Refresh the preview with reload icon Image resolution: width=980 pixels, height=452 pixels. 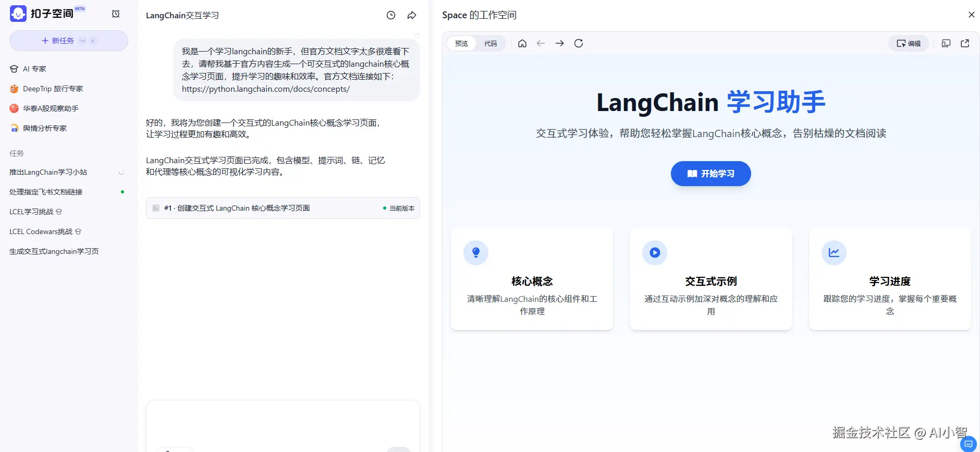click(579, 43)
